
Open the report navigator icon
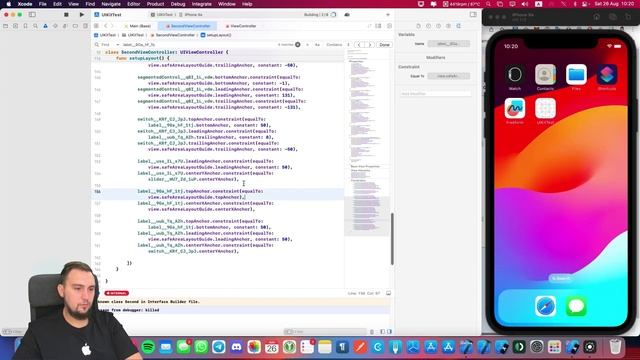85,26
